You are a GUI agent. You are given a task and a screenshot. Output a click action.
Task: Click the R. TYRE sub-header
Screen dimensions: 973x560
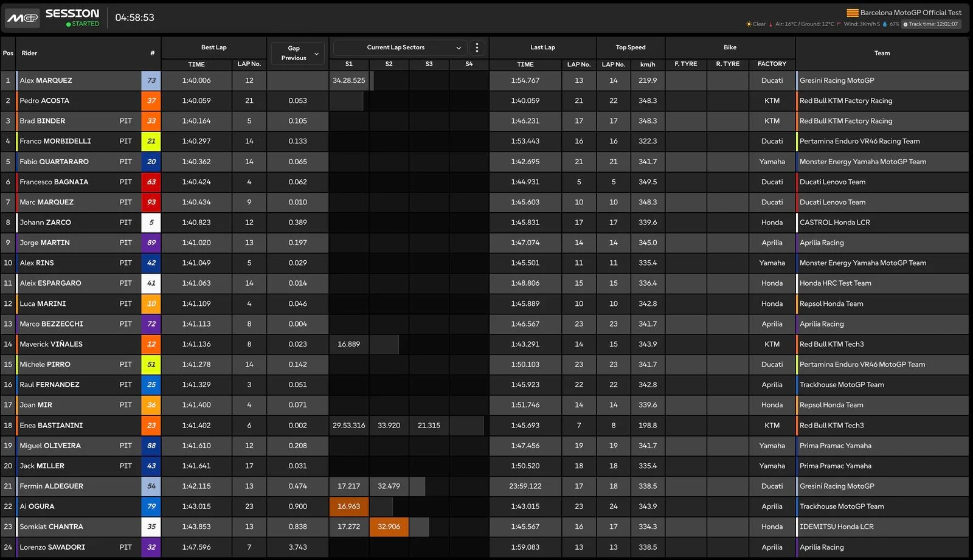click(x=728, y=64)
